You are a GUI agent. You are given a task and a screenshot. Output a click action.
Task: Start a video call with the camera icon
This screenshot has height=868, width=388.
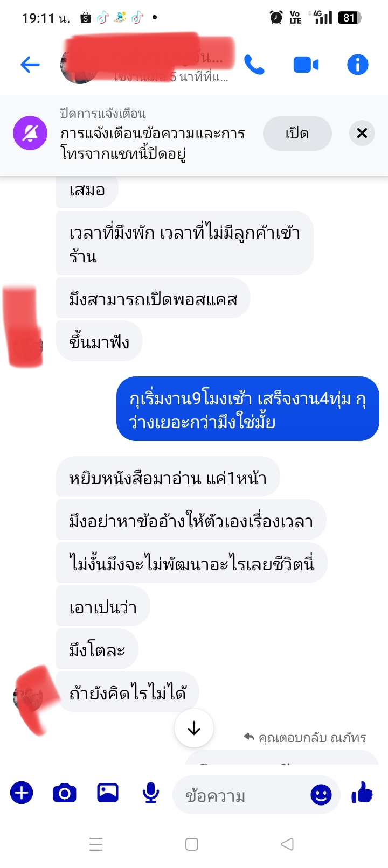click(x=306, y=65)
